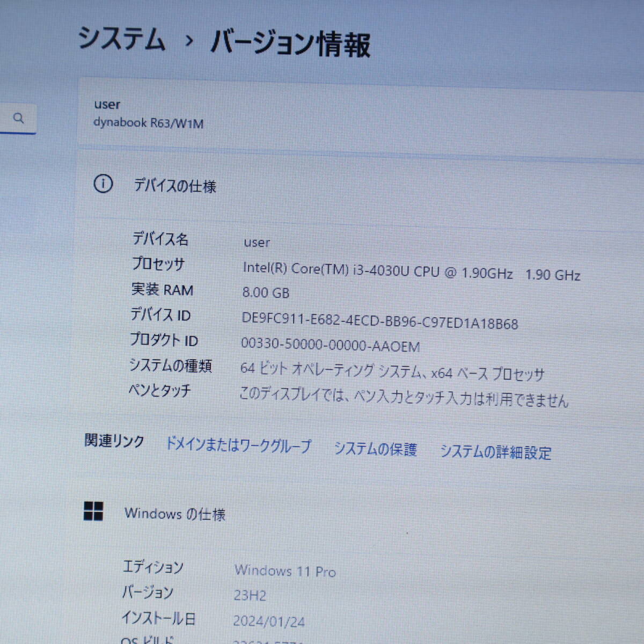Click the プロダクト ID label
644x644 pixels.
[164, 340]
